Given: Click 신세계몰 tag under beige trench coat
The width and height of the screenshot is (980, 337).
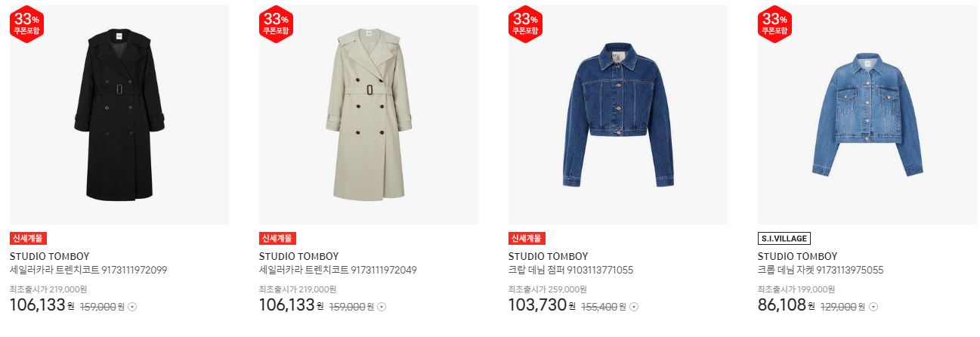Looking at the screenshot, I should pyautogui.click(x=277, y=239).
